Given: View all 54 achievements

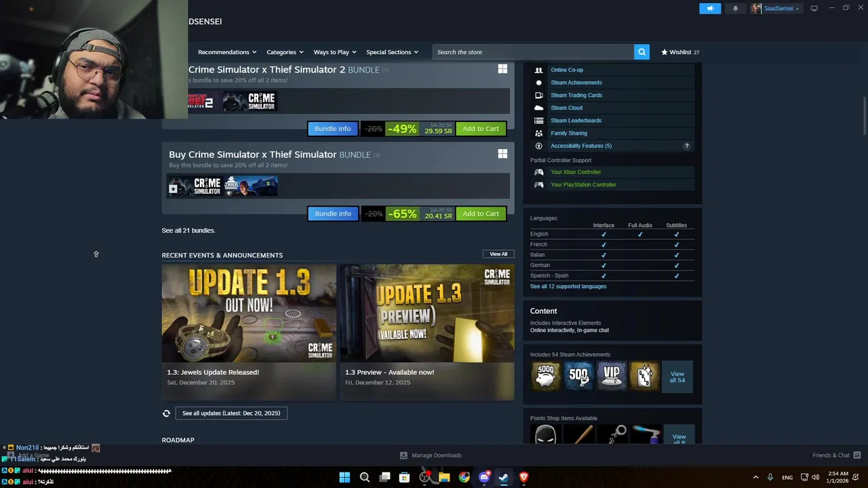Looking at the screenshot, I should pyautogui.click(x=677, y=377).
